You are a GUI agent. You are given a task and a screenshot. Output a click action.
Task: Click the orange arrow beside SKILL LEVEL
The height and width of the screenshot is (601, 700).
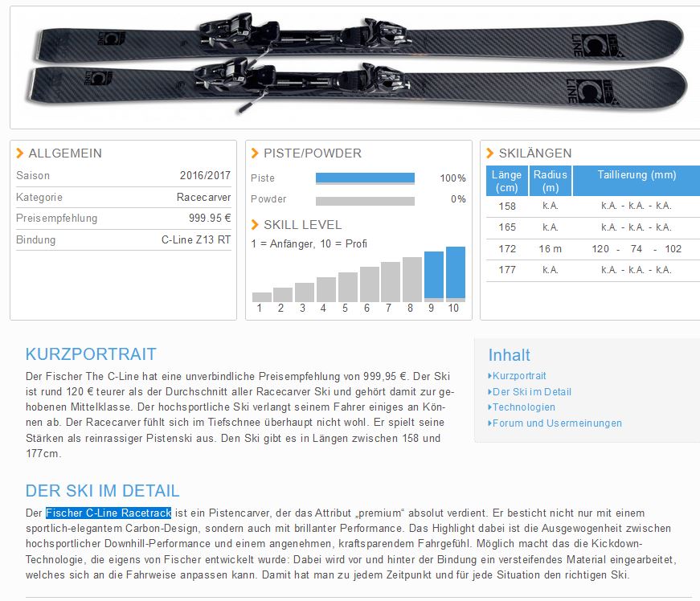[x=255, y=225]
